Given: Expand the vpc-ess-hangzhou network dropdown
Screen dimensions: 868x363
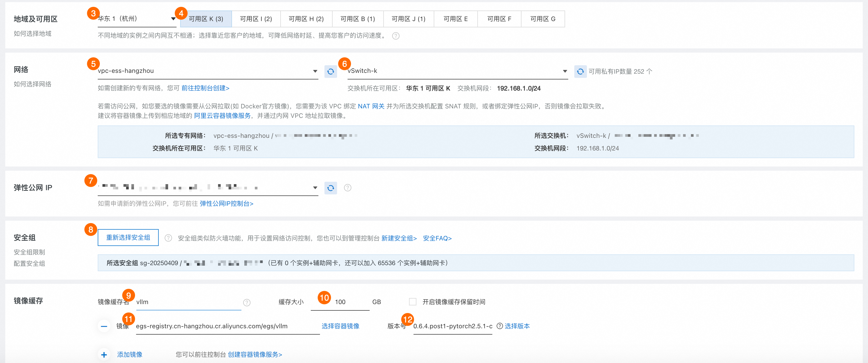Looking at the screenshot, I should pyautogui.click(x=208, y=71).
